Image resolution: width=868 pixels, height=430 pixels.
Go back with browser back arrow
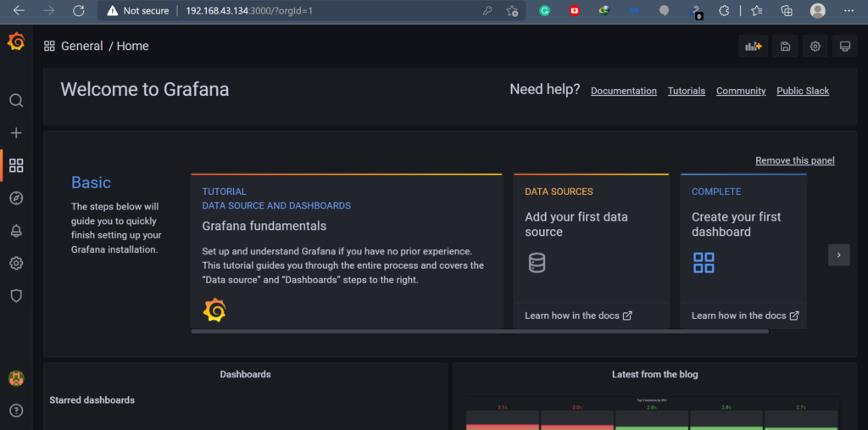click(x=19, y=10)
